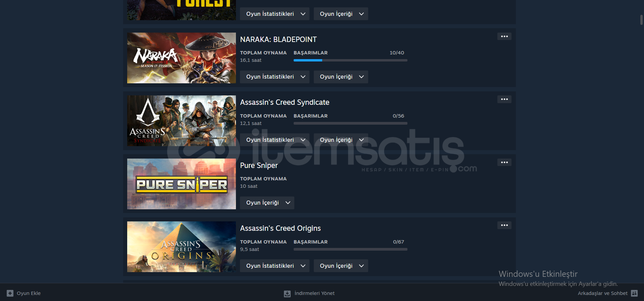The height and width of the screenshot is (301, 644).
Task: Open the Assassin's Creed Origins title link
Action: coord(280,228)
